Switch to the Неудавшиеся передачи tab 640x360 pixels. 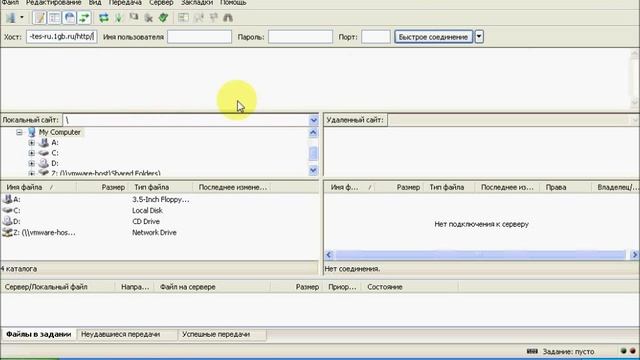[127, 334]
